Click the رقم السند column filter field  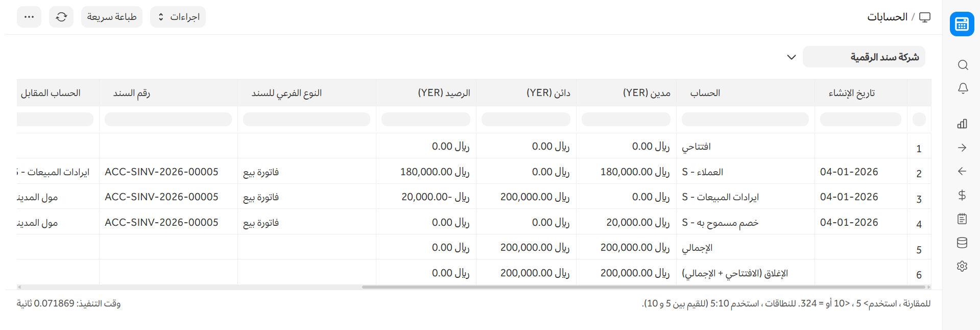(168, 120)
